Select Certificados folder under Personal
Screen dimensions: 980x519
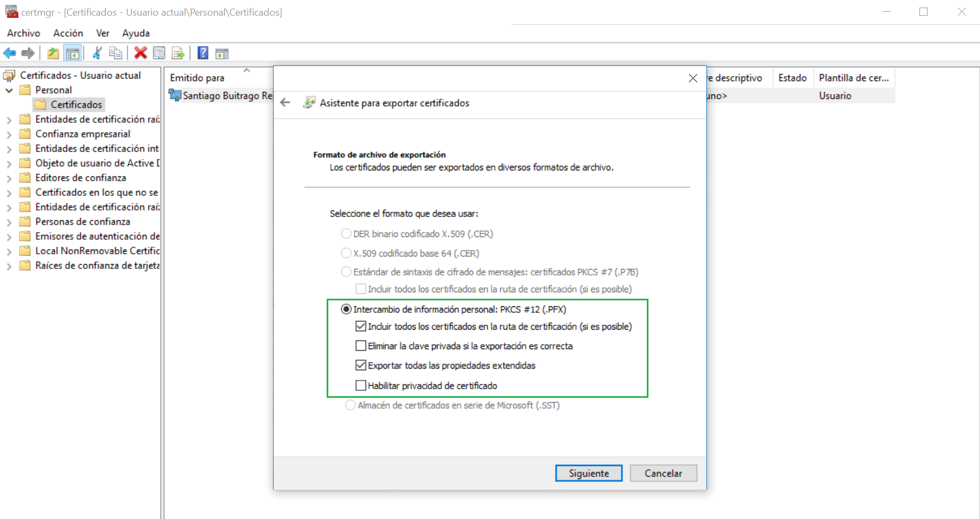point(76,104)
